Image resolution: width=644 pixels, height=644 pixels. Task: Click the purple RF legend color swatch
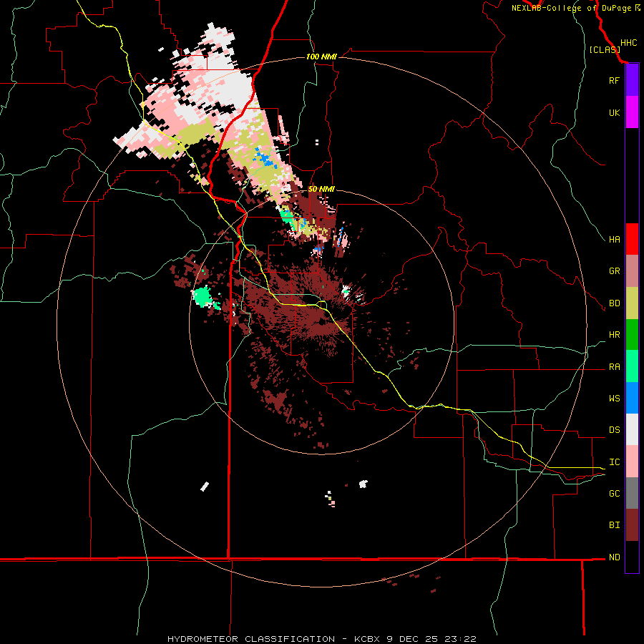pos(632,80)
